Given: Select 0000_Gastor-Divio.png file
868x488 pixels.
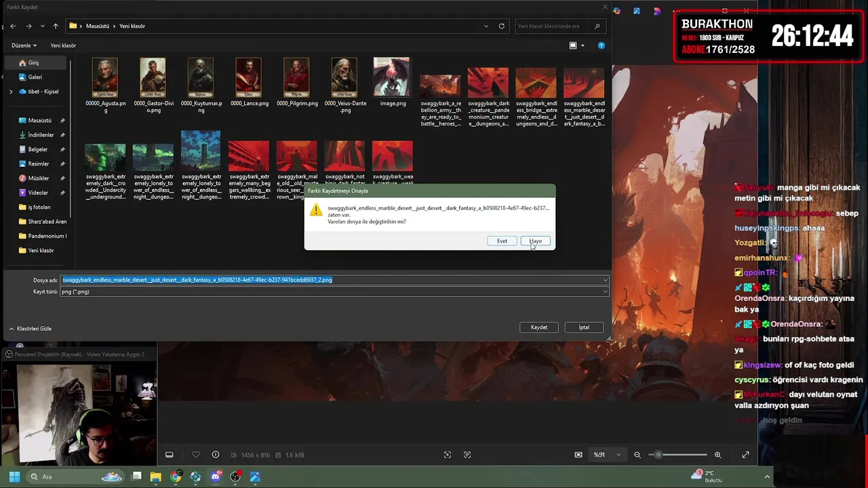Looking at the screenshot, I should click(153, 85).
